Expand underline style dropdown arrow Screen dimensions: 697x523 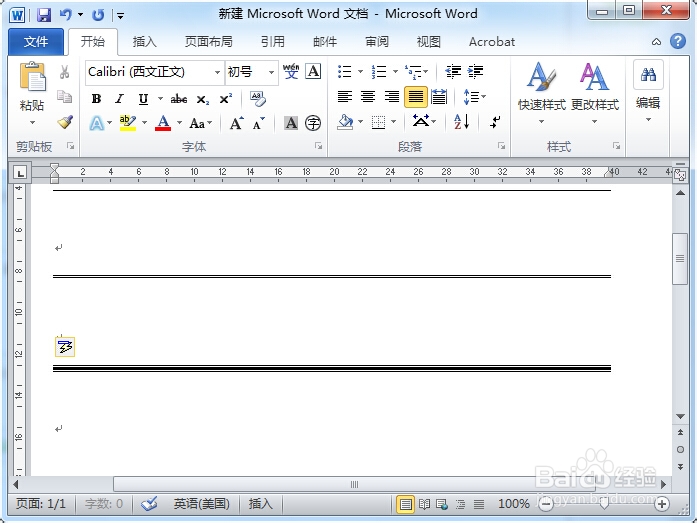(160, 99)
